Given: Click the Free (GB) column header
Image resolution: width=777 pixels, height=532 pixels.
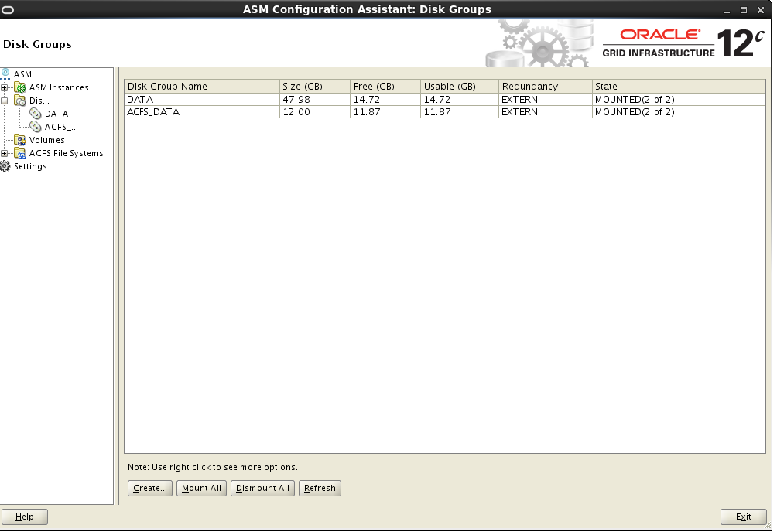Looking at the screenshot, I should coord(385,86).
